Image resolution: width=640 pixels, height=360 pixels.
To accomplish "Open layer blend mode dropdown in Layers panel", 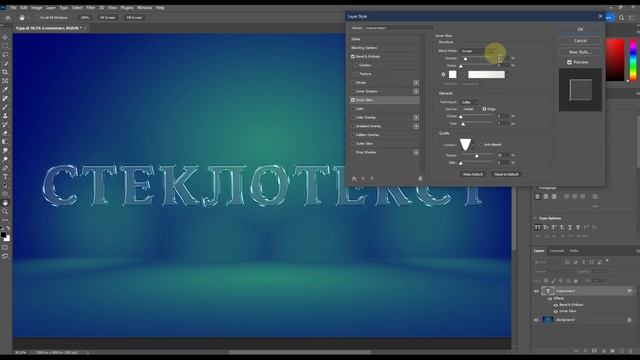I will 554,271.
